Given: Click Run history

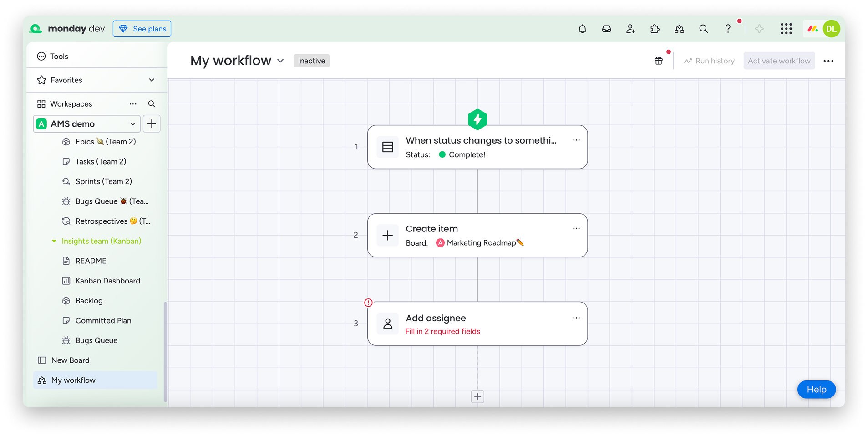Looking at the screenshot, I should tap(709, 61).
